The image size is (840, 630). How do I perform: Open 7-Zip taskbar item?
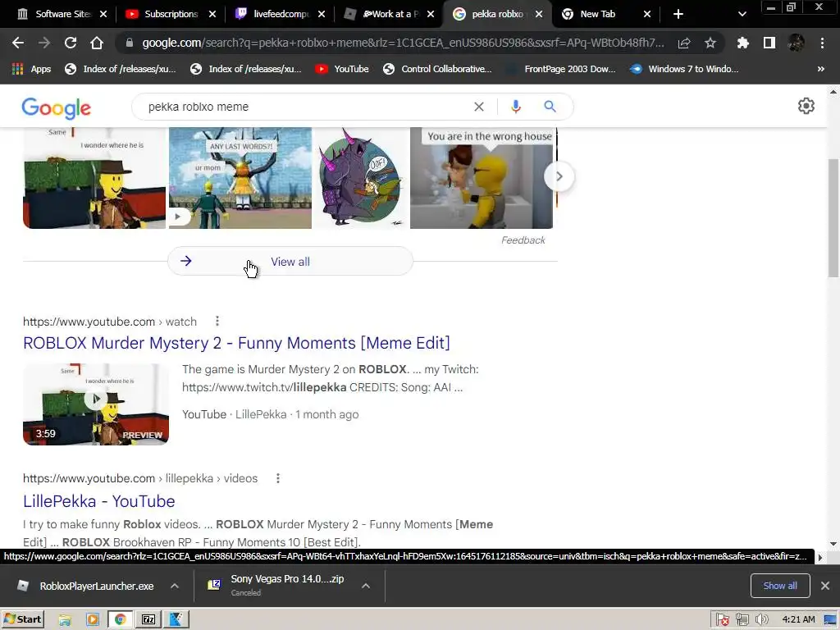click(x=148, y=620)
